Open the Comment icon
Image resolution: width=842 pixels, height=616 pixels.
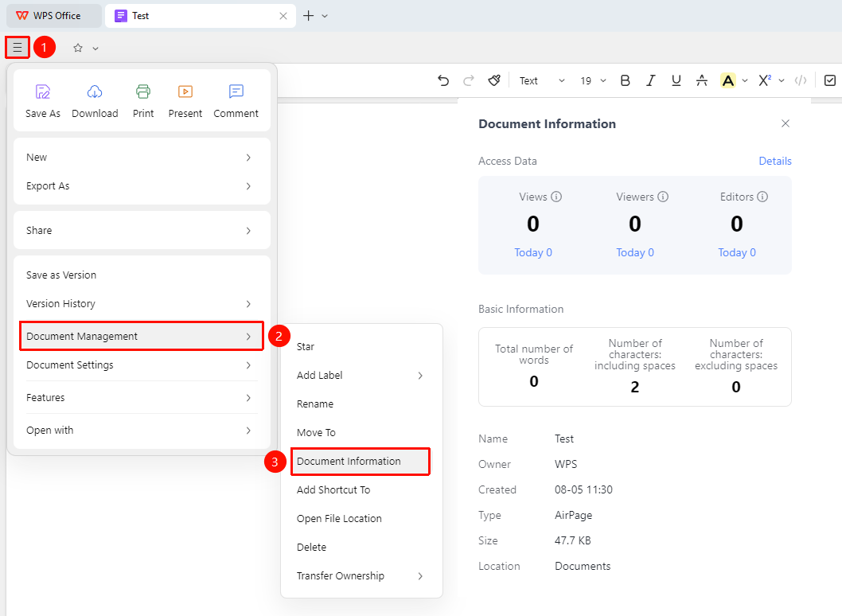coord(236,92)
